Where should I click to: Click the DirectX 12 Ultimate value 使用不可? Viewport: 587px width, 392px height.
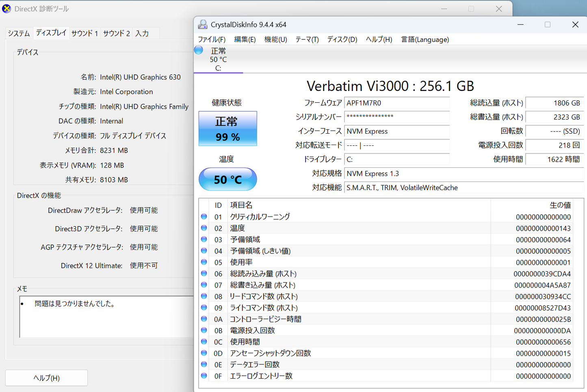(144, 266)
